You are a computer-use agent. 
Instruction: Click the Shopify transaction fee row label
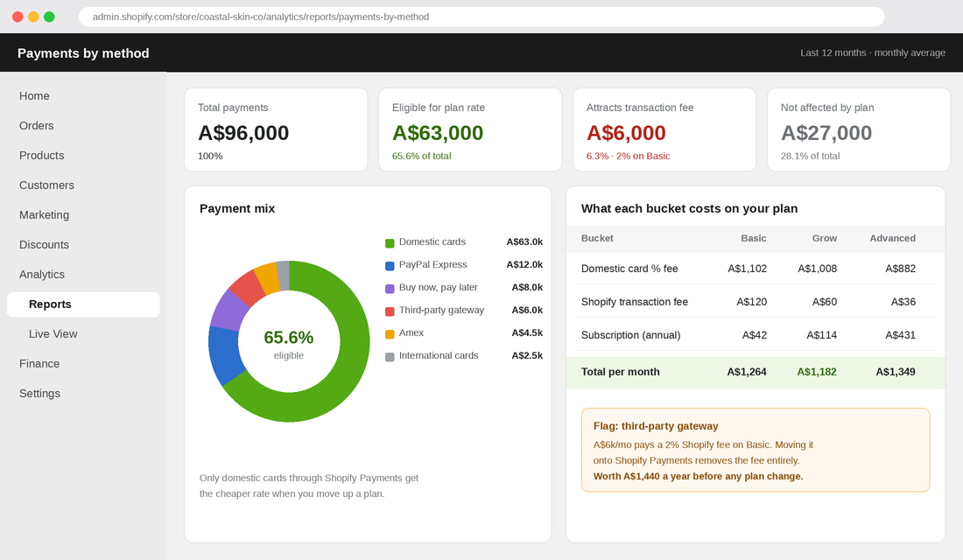point(635,302)
